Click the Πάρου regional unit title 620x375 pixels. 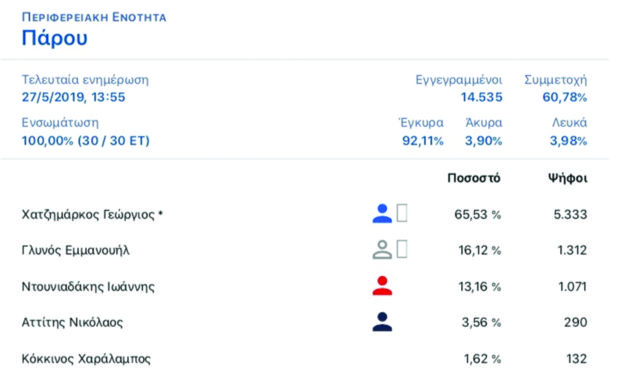tap(55, 38)
